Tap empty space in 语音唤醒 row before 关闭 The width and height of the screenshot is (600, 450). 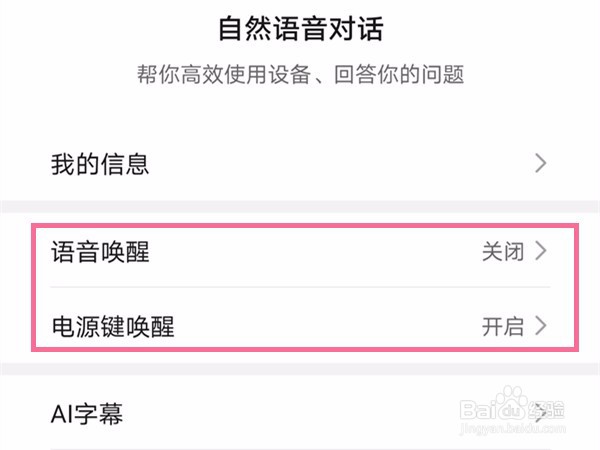tap(316, 252)
